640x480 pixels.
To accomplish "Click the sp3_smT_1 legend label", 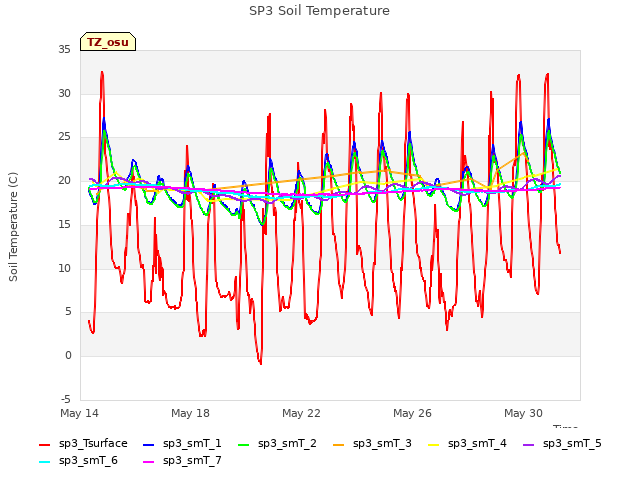I will click(192, 444).
